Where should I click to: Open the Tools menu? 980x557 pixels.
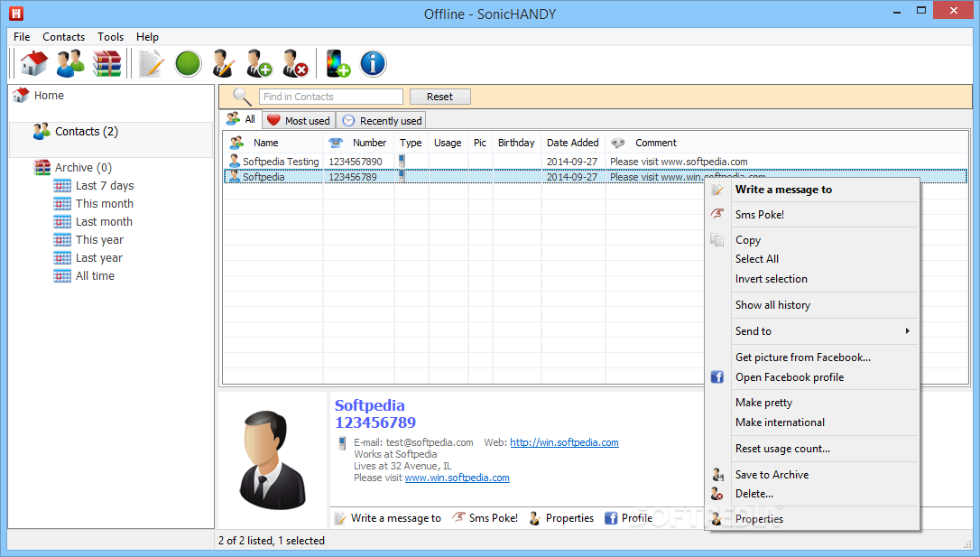point(111,37)
